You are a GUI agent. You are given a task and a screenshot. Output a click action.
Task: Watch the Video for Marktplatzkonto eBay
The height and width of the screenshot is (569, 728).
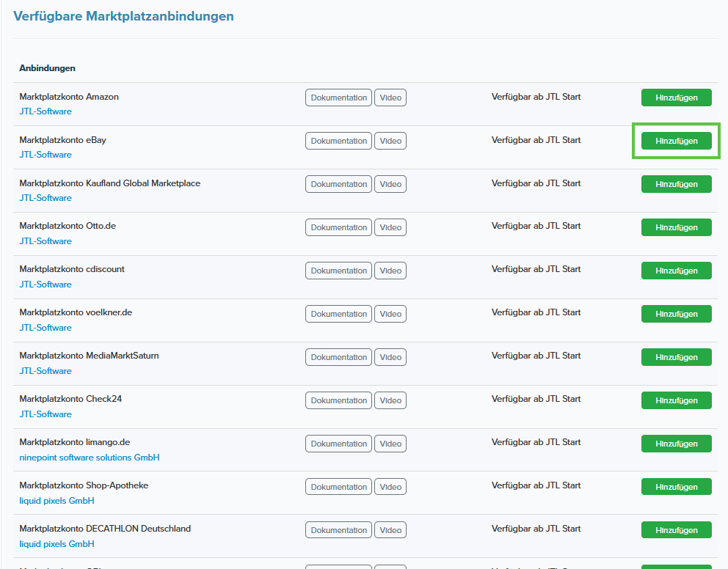tap(390, 141)
